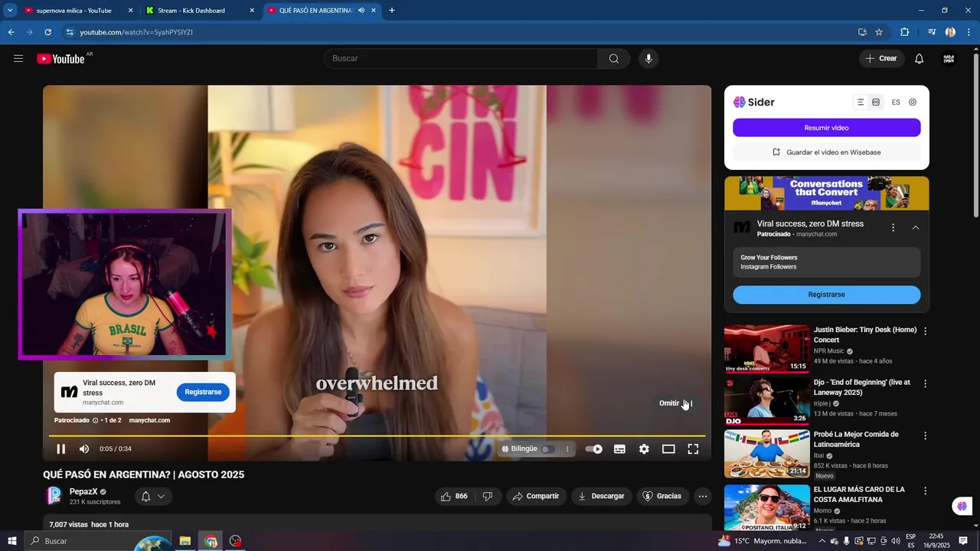980x551 pixels.
Task: Open Windows Start menu
Action: click(x=11, y=541)
